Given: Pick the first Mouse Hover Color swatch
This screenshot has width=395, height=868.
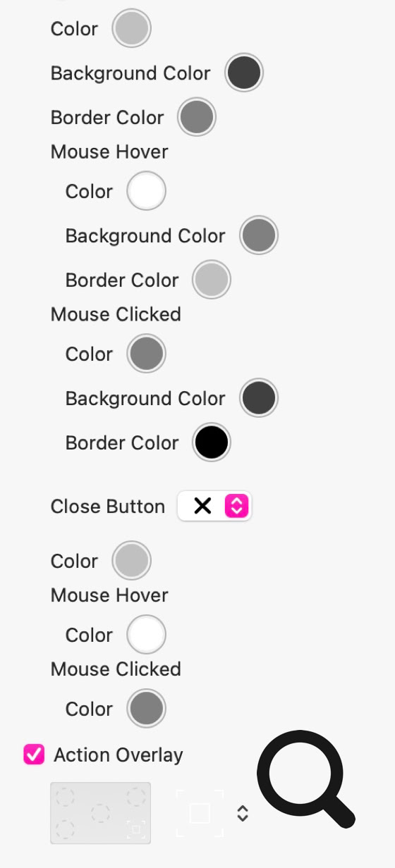Looking at the screenshot, I should pyautogui.click(x=146, y=191).
